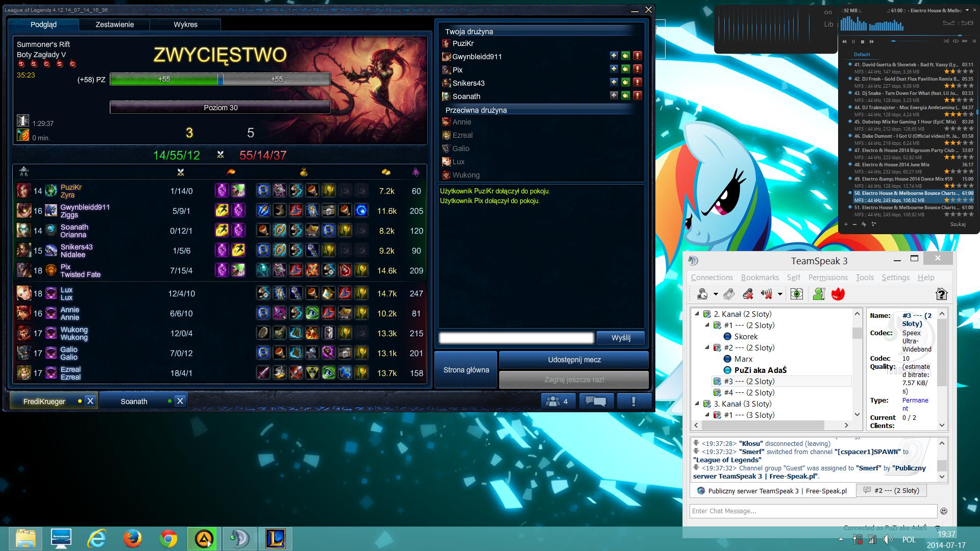Go to previous track in music player
Screen dimensions: 980x551
844,41
